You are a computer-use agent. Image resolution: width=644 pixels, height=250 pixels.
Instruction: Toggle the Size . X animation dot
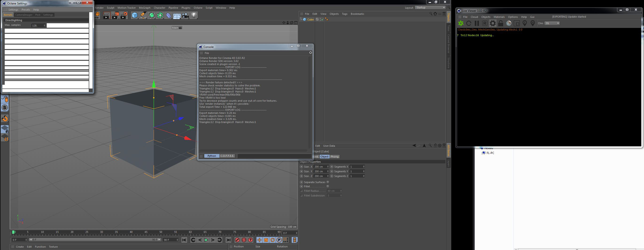tap(301, 167)
